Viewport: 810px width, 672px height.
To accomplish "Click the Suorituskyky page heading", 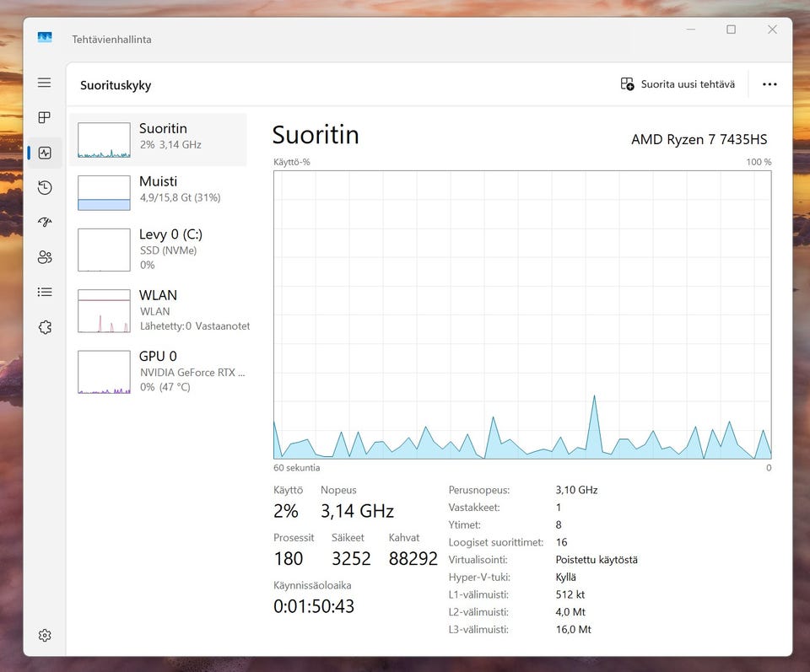I will (116, 85).
